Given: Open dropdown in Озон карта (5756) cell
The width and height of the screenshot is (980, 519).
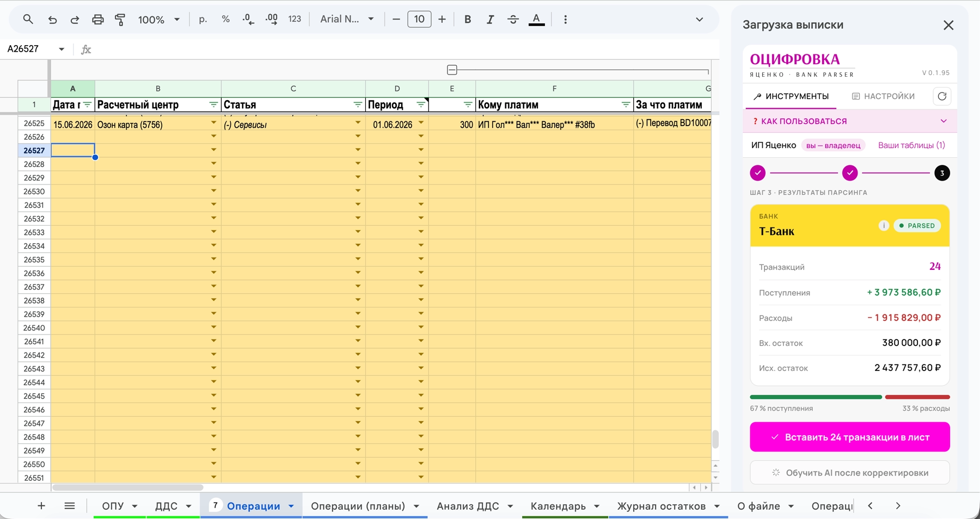Looking at the screenshot, I should (x=213, y=123).
